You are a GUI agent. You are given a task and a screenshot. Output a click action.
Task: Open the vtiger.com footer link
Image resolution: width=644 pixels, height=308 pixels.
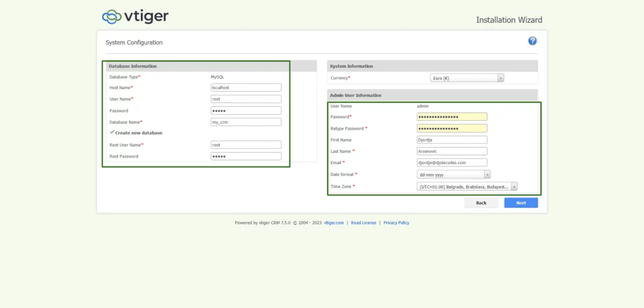pos(334,223)
